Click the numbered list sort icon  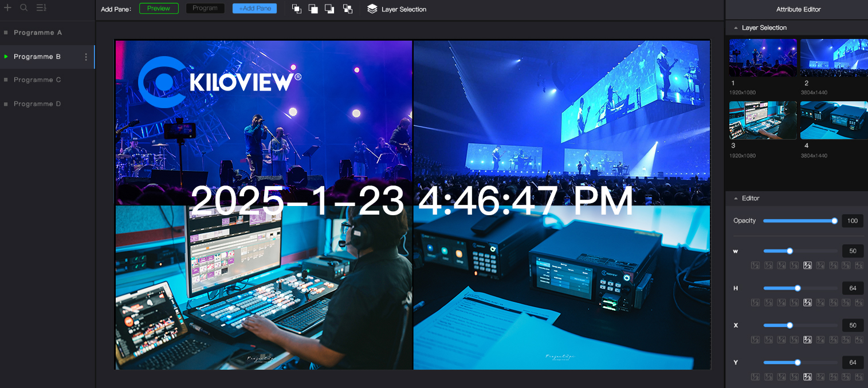41,7
